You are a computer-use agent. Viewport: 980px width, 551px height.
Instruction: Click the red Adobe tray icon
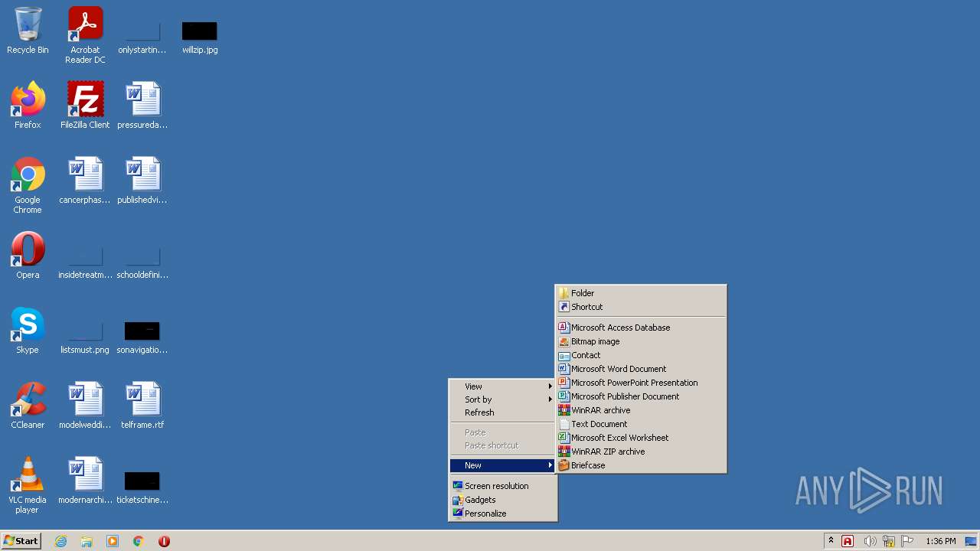click(x=848, y=541)
